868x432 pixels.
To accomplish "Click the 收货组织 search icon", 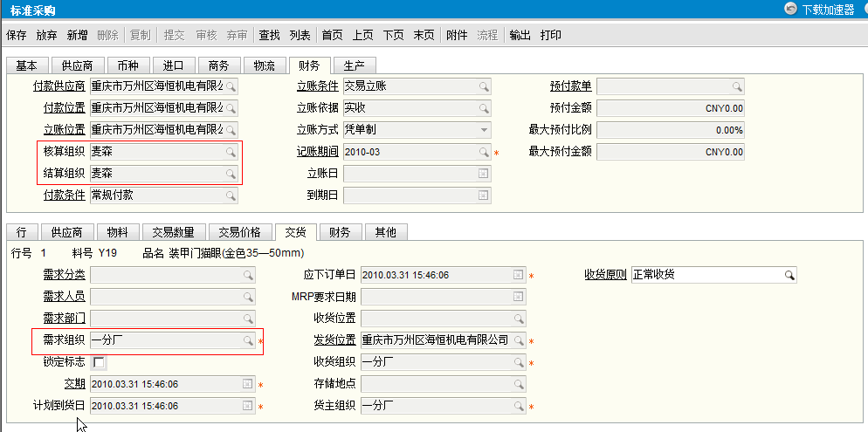I will point(518,362).
